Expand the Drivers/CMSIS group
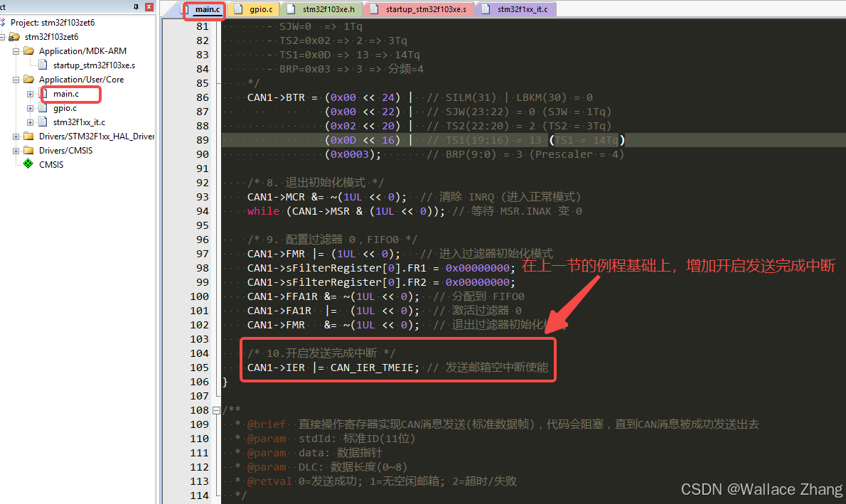 pyautogui.click(x=16, y=151)
